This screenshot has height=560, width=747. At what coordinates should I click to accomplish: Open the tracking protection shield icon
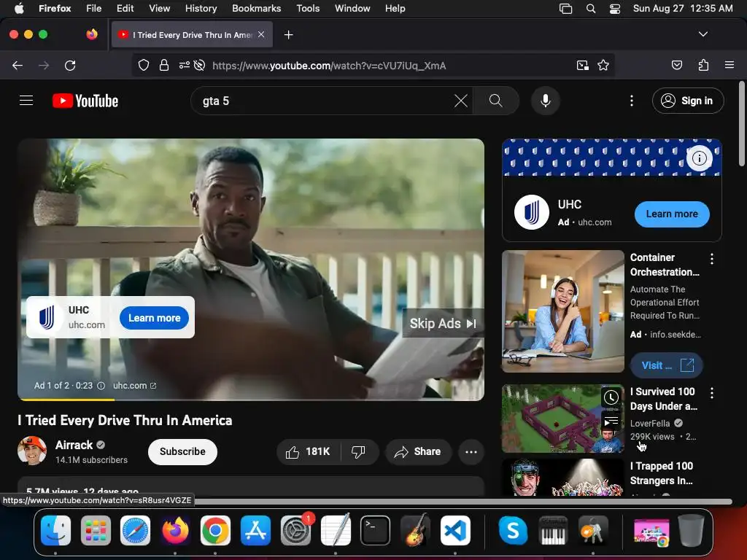pos(144,65)
